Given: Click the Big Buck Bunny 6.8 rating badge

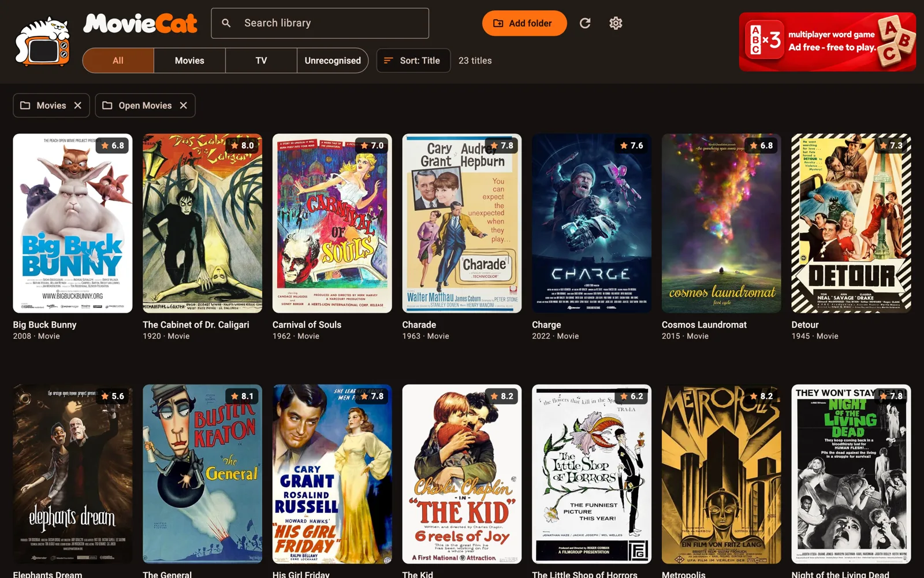Looking at the screenshot, I should (113, 146).
